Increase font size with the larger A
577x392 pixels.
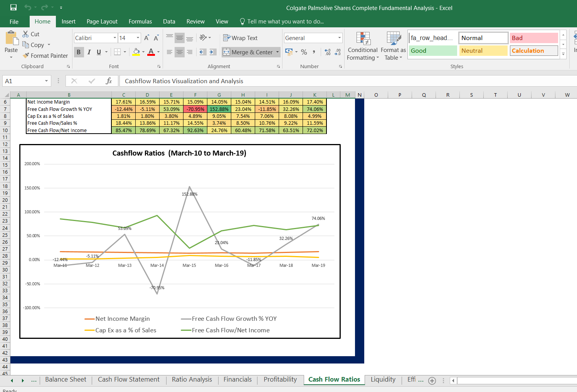coord(146,38)
